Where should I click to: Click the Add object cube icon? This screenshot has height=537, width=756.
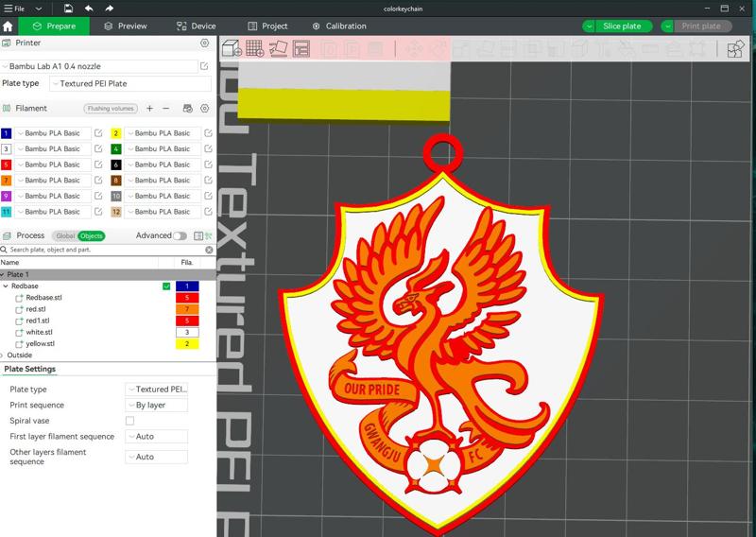(232, 49)
